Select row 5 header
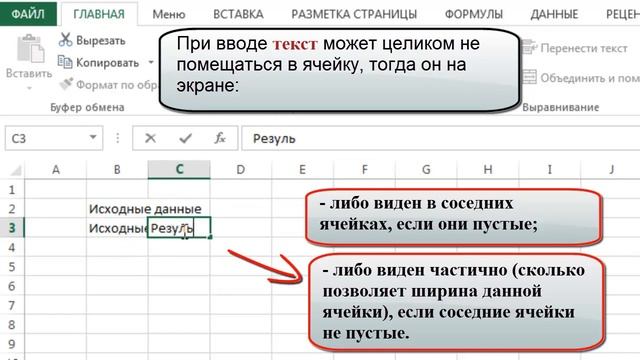640x360 pixels. coord(12,267)
